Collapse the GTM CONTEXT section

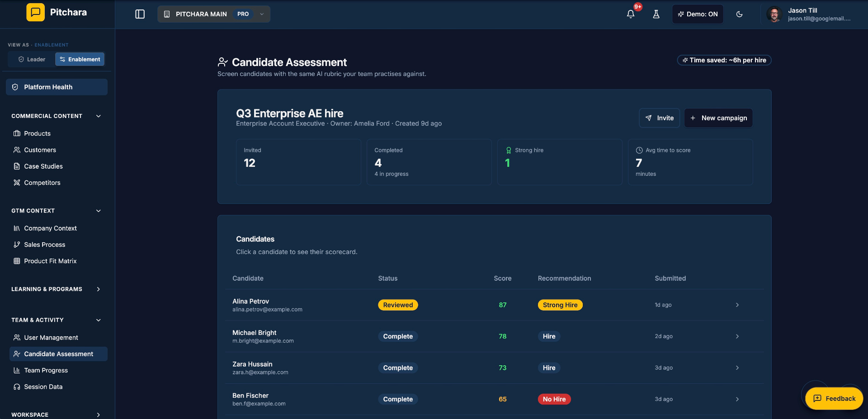tap(99, 211)
